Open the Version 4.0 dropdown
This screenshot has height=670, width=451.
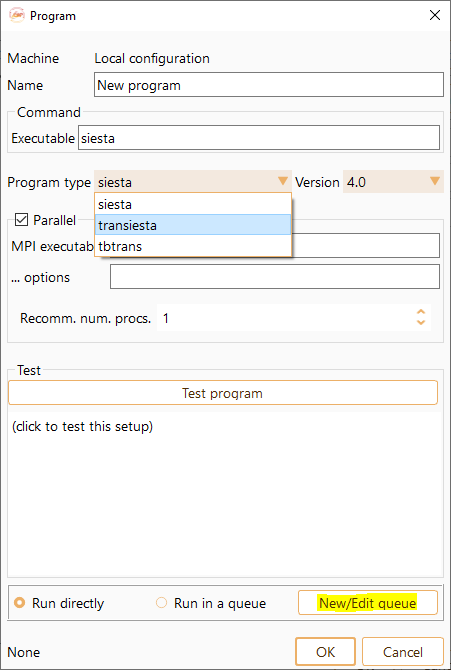393,182
